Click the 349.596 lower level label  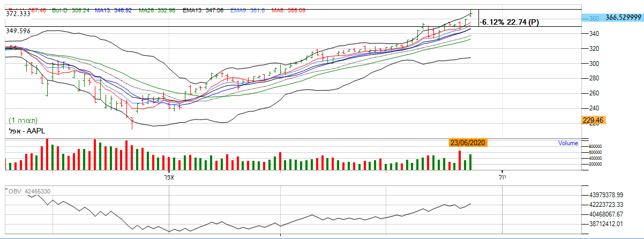tap(18, 31)
